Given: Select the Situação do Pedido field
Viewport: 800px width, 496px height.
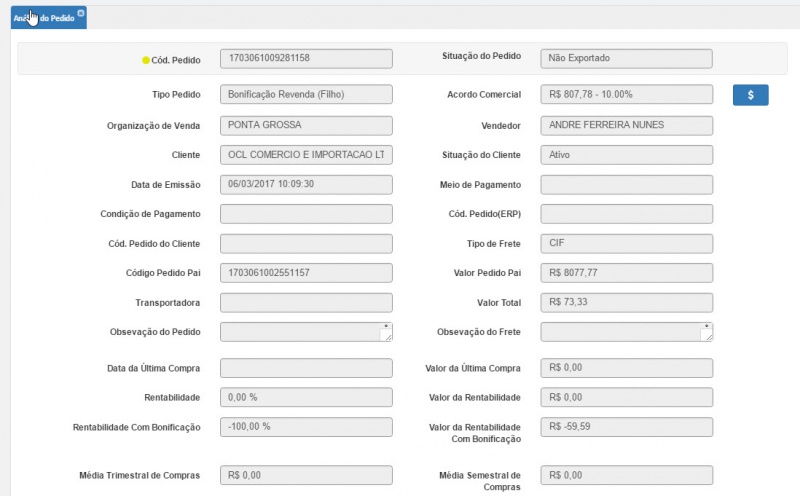Looking at the screenshot, I should (626, 59).
